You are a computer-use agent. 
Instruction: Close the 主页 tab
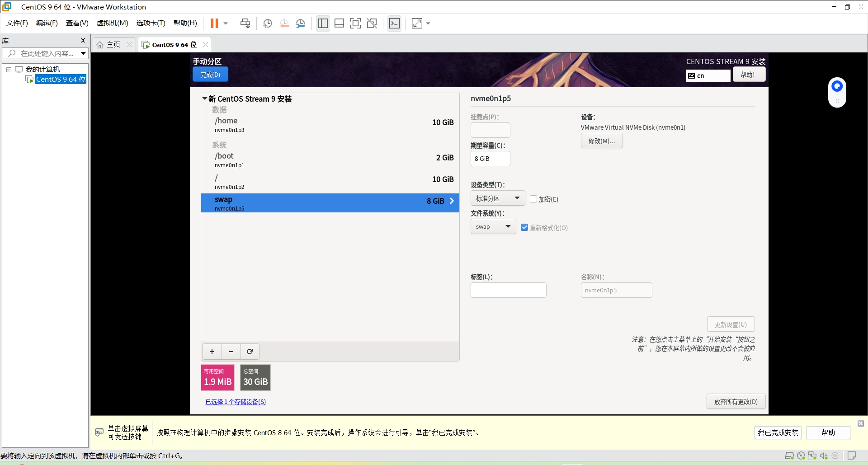(130, 44)
